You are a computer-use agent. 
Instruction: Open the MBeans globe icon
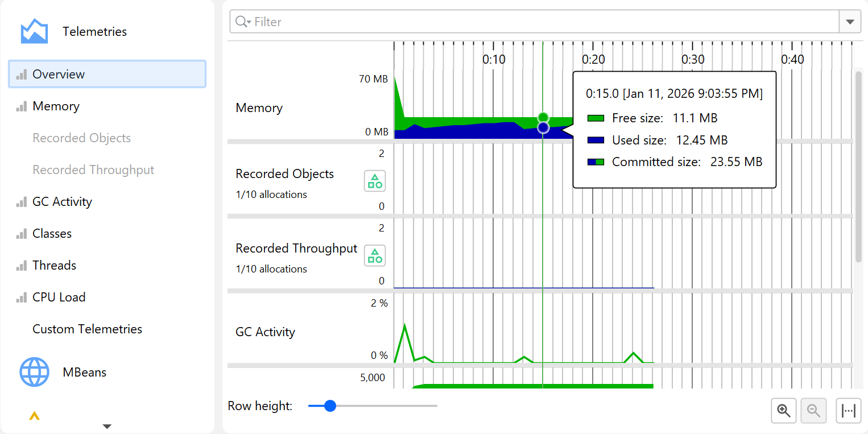[34, 373]
